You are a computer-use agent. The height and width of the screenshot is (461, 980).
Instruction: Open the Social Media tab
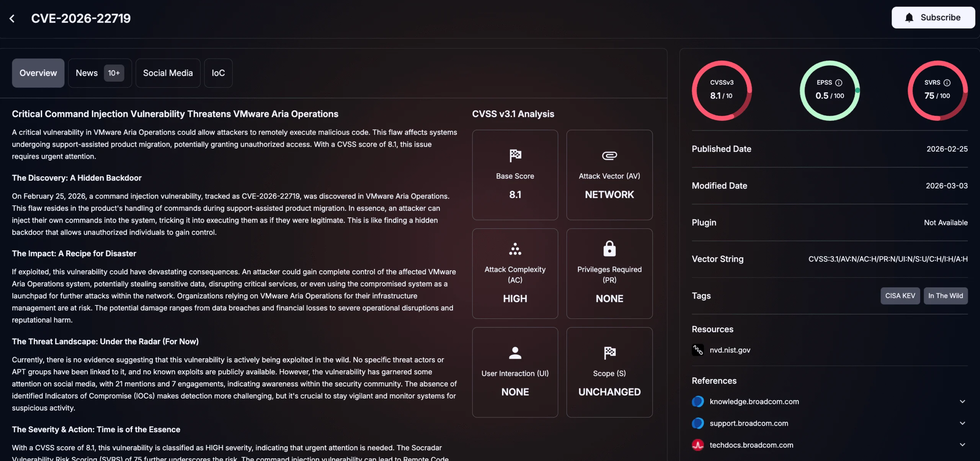168,73
